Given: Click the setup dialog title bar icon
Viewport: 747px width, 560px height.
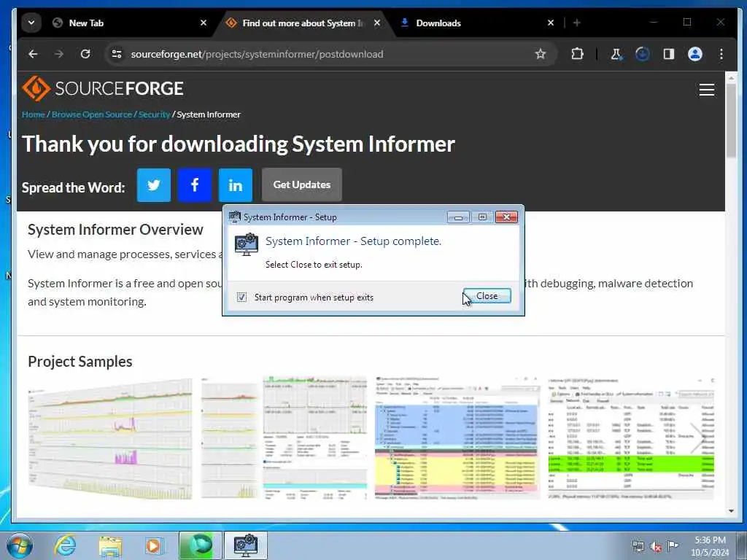Looking at the screenshot, I should click(x=234, y=217).
